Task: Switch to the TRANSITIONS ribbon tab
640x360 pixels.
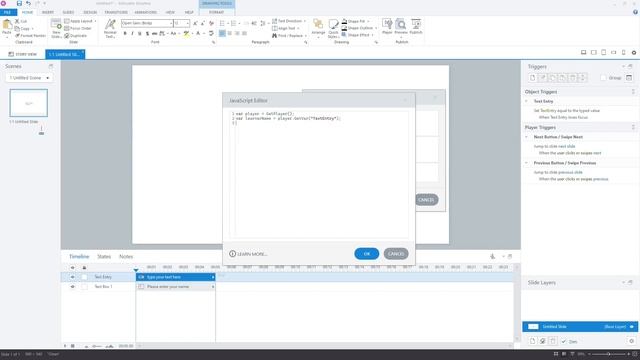Action: [x=116, y=12]
